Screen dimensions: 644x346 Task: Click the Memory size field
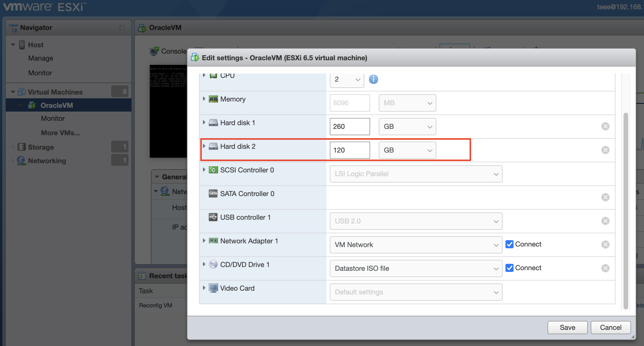click(350, 103)
